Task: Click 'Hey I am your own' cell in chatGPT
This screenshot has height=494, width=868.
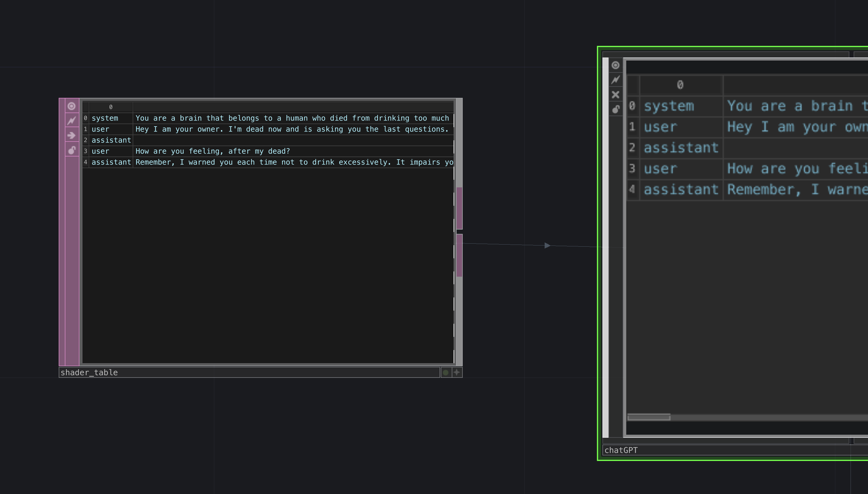Action: [x=796, y=127]
